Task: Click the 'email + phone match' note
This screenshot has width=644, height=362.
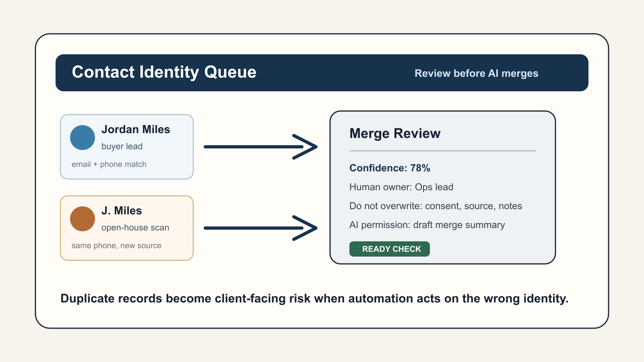Action: tap(109, 164)
